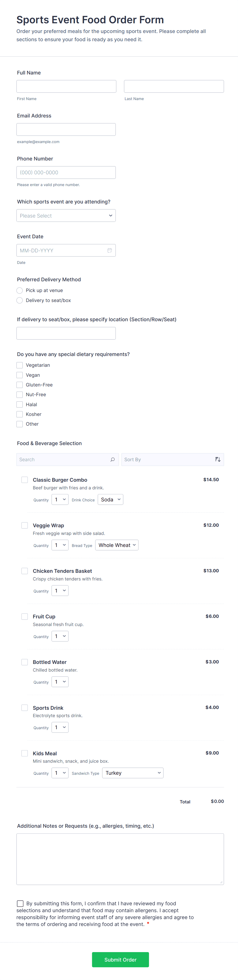
Task: Click the calendar icon in Event Date
Action: pyautogui.click(x=110, y=250)
